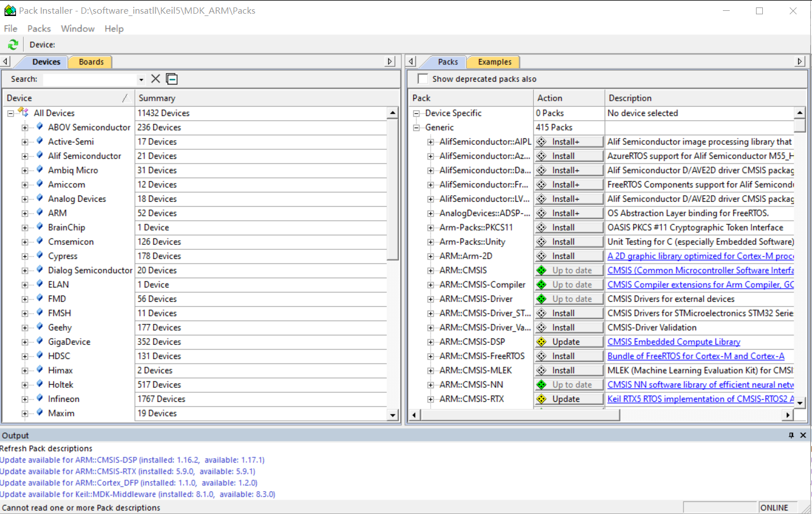Open the Keil RTX5 RTOS implementation link
The height and width of the screenshot is (514, 812).
701,399
